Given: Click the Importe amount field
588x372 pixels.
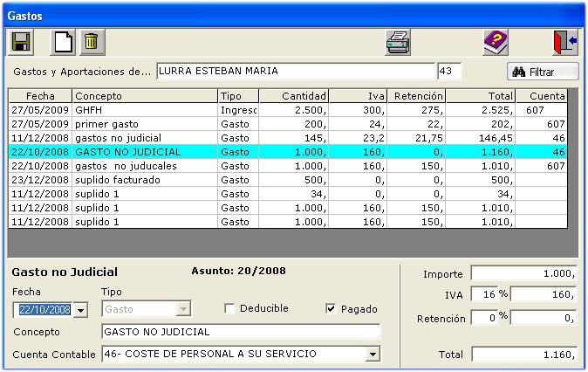Looking at the screenshot, I should pos(523,273).
